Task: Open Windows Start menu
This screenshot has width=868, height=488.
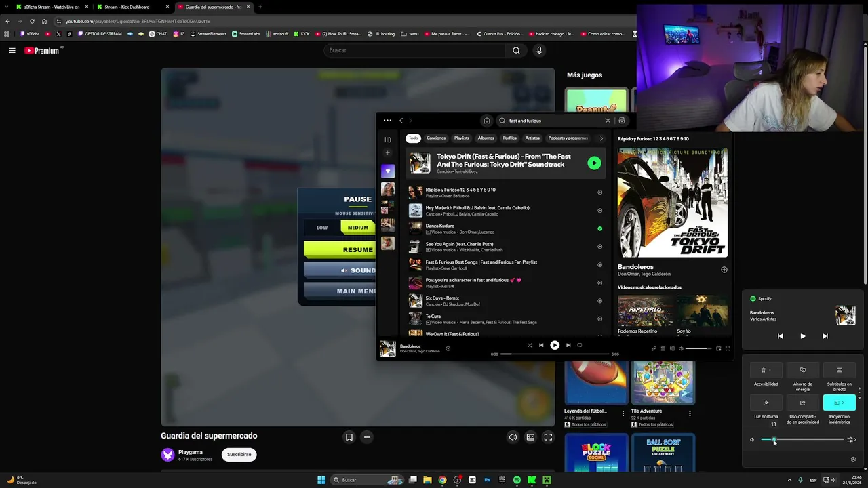Action: click(x=321, y=480)
